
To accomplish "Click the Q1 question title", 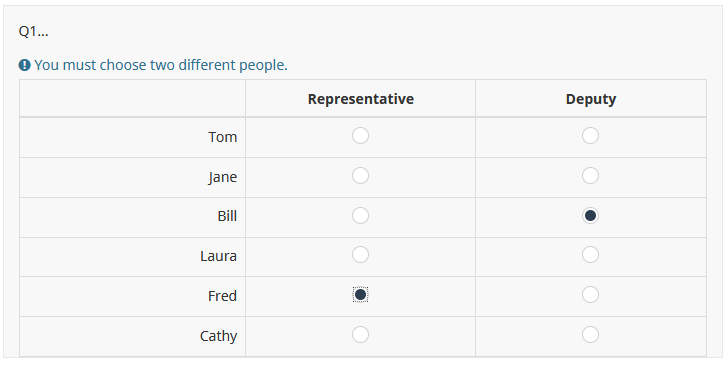I will [x=33, y=31].
